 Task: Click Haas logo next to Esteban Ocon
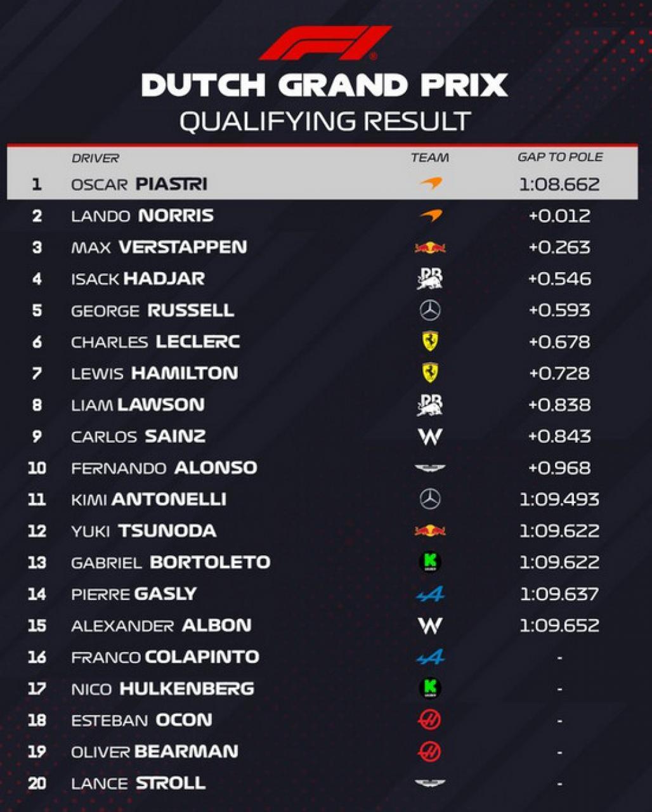[x=430, y=720]
